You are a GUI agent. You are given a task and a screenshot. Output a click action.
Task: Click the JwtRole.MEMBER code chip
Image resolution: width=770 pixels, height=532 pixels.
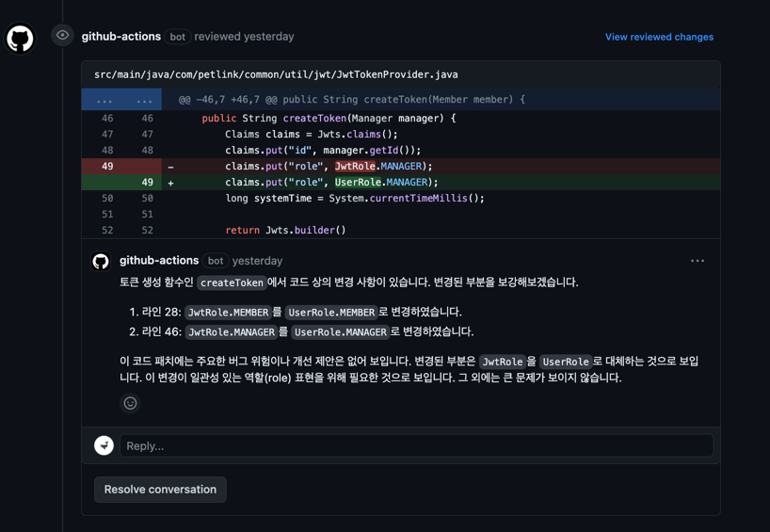(x=229, y=313)
